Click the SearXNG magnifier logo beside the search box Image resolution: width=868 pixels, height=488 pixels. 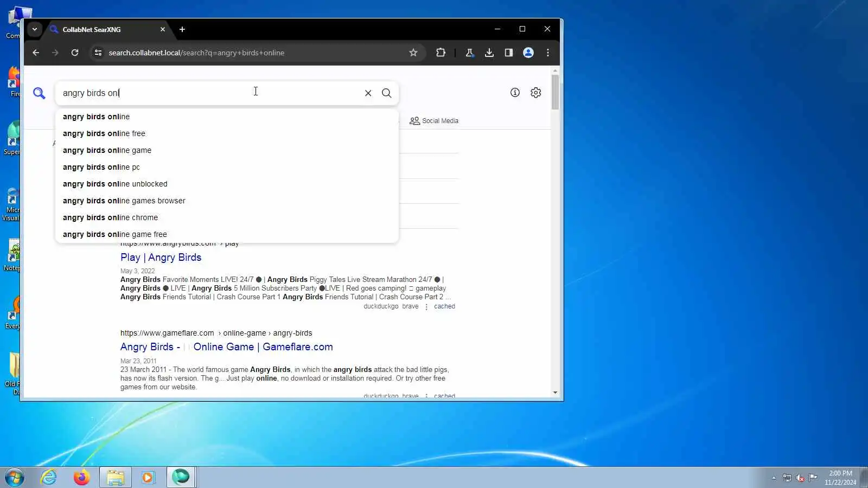39,93
